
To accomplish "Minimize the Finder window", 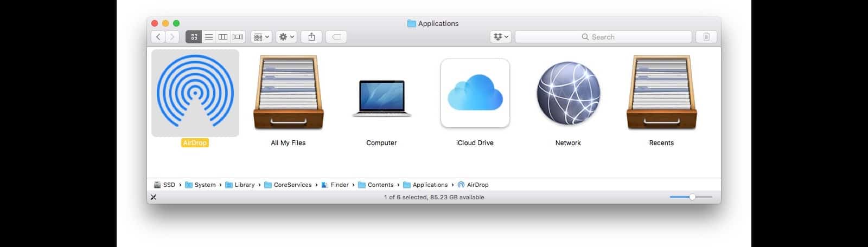I will point(165,23).
